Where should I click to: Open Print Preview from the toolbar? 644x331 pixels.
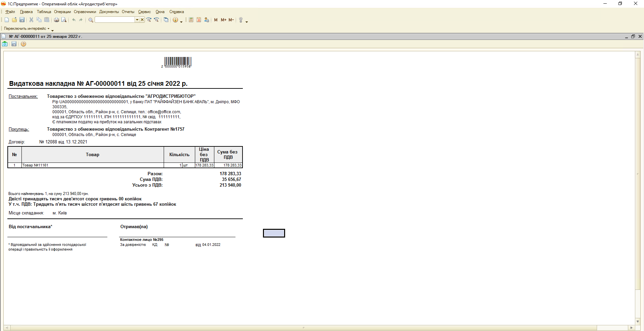pyautogui.click(x=64, y=20)
